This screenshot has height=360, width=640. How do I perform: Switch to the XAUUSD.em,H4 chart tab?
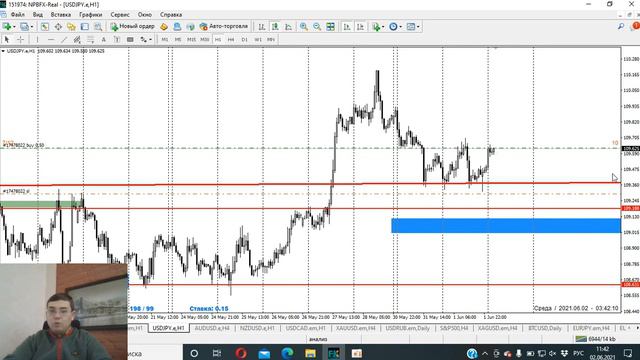click(x=356, y=328)
